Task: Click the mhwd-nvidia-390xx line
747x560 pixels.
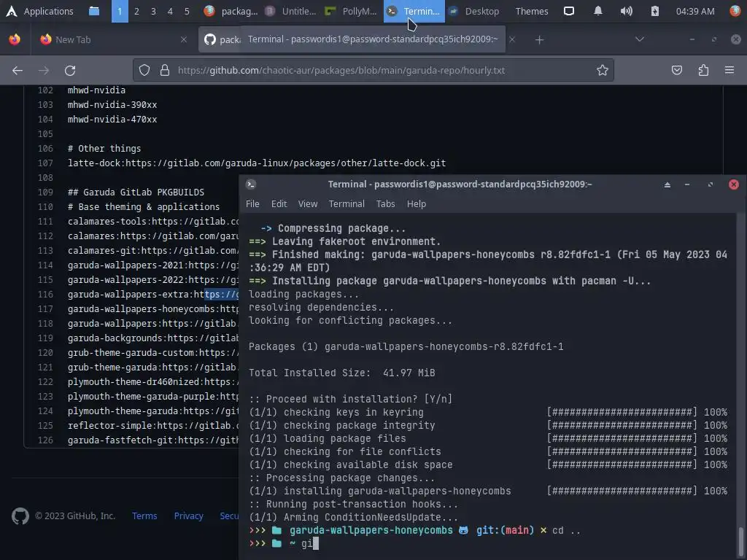Action: pos(112,105)
